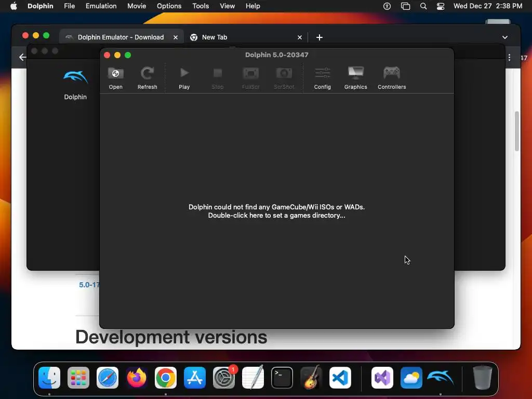Click the accessibility icon in the menu bar

pyautogui.click(x=387, y=6)
